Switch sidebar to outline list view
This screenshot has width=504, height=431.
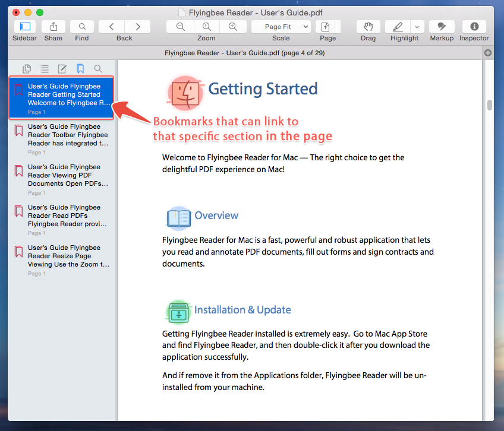(x=45, y=68)
